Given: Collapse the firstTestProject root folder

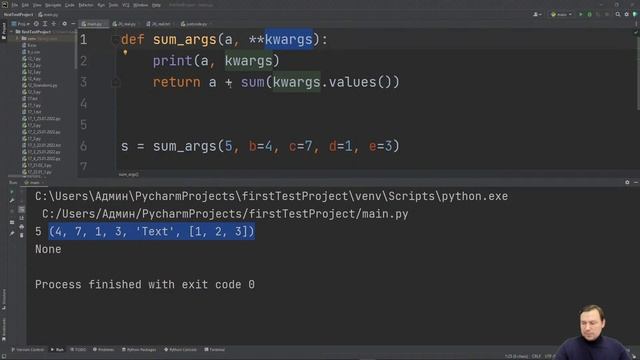Looking at the screenshot, I should pyautogui.click(x=12, y=31).
